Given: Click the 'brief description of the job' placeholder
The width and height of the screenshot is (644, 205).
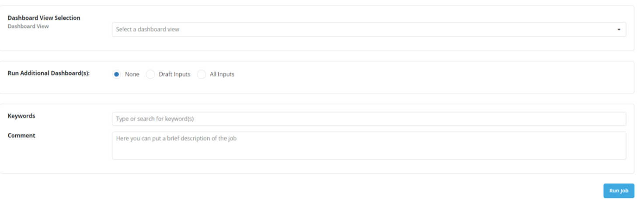Looking at the screenshot, I should click(x=202, y=139).
